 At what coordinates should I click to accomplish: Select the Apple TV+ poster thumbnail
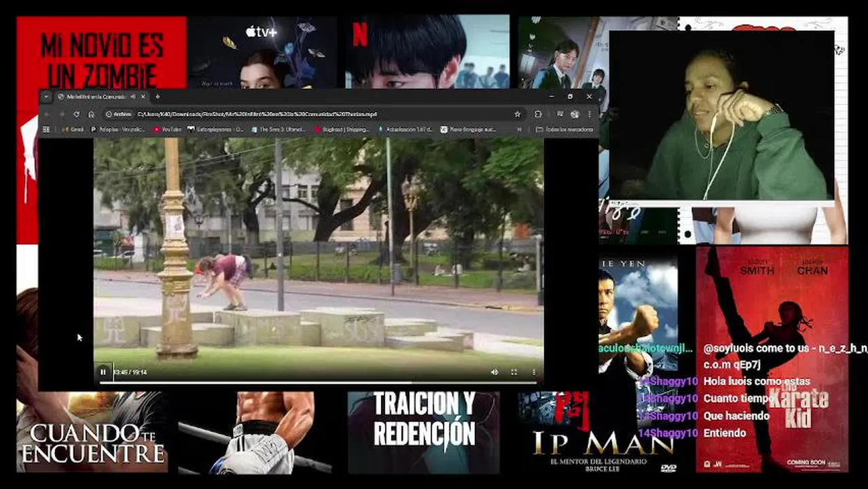[262, 53]
